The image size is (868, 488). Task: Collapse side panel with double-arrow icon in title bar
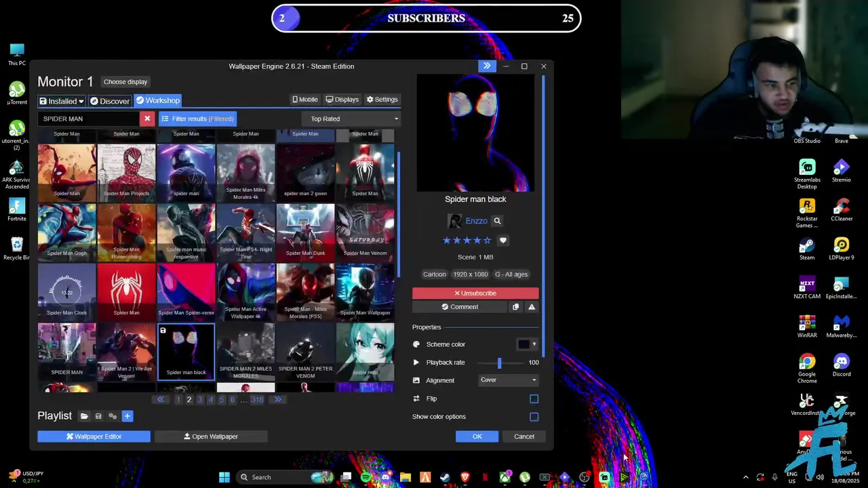coord(487,66)
